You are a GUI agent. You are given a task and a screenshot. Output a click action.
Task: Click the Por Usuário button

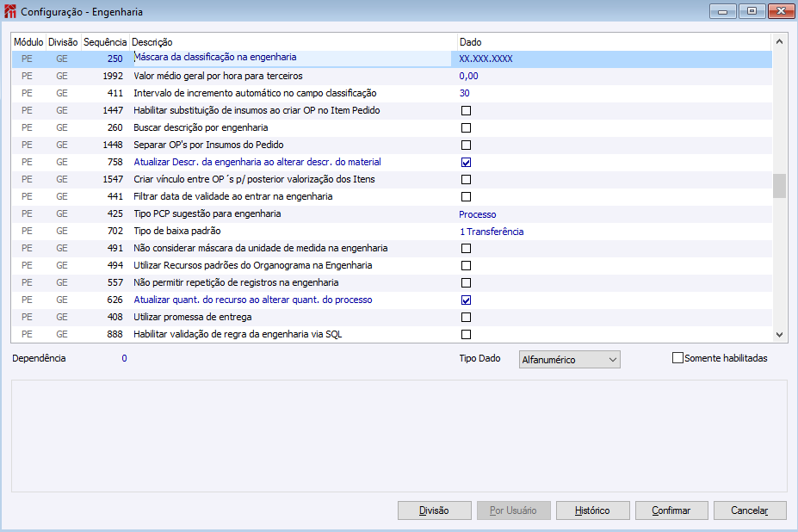[x=514, y=510]
